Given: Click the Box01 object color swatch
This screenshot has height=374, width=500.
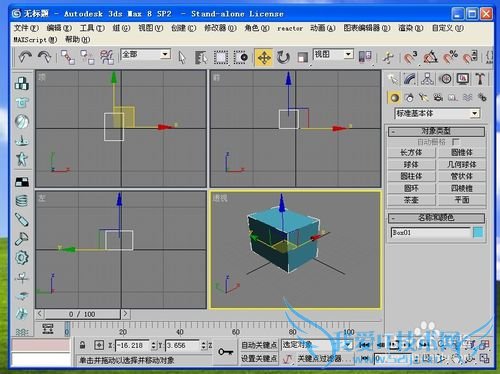Looking at the screenshot, I should pyautogui.click(x=478, y=232).
